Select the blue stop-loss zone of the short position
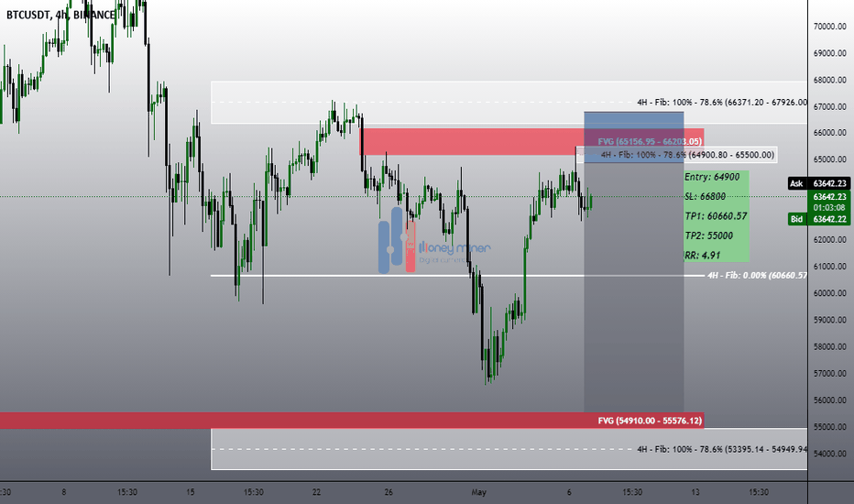The height and width of the screenshot is (504, 854). click(x=634, y=137)
